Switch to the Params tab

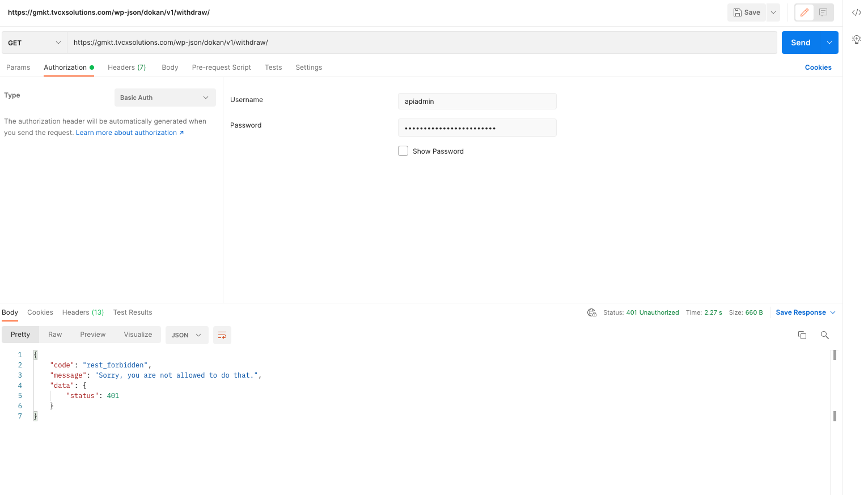point(18,67)
